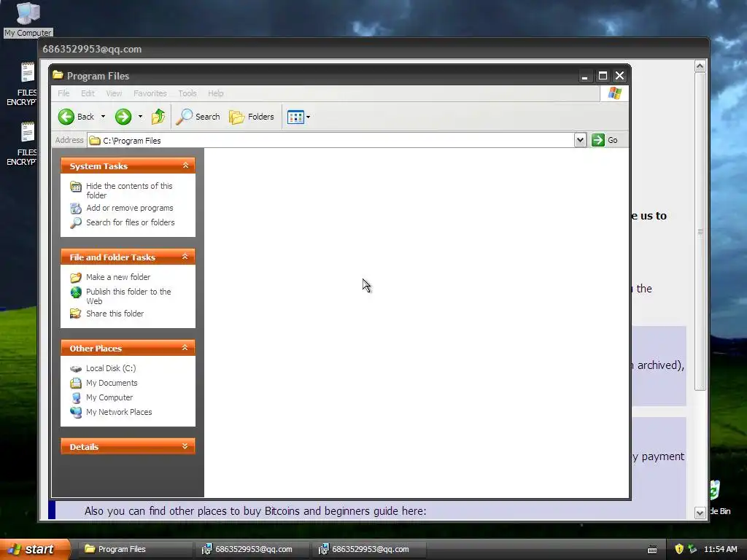Select the lower FILES ENCRYPTED desktop file
This screenshot has width=747, height=560.
pyautogui.click(x=23, y=144)
